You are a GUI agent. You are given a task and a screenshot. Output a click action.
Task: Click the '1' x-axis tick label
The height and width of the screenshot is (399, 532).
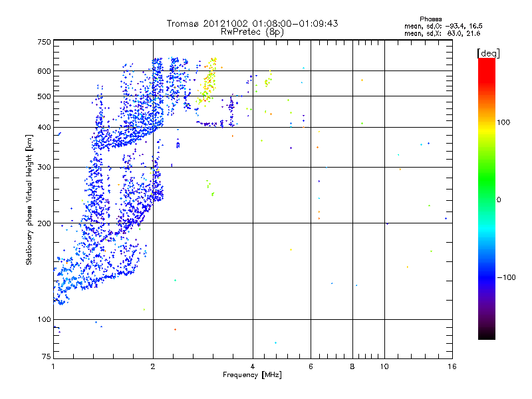[53, 366]
